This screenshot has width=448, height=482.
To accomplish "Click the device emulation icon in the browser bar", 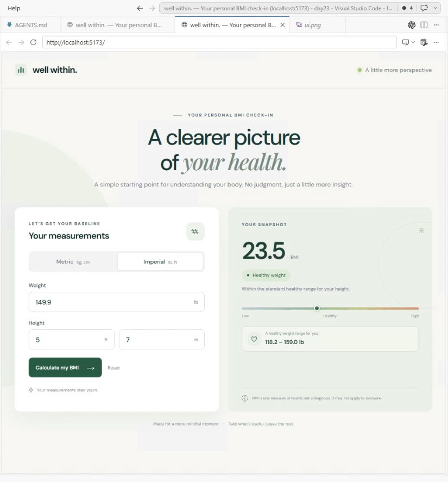I will tap(406, 42).
